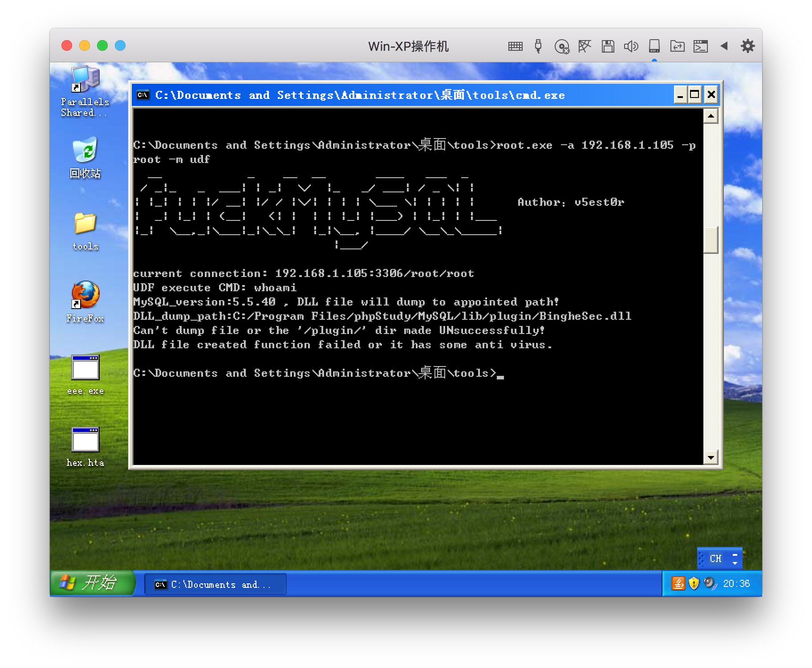This screenshot has height=668, width=812.
Task: Click the 'Win-XP操作机' window title
Action: [408, 46]
